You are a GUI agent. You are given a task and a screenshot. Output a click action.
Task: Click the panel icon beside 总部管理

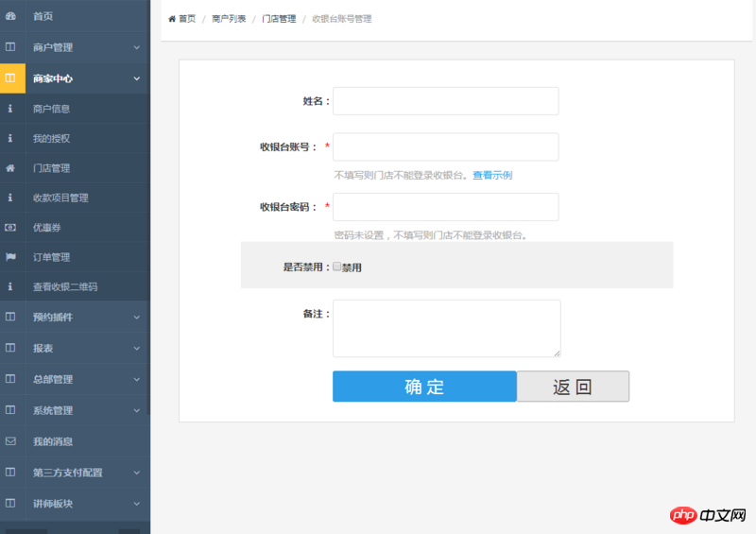[x=10, y=379]
